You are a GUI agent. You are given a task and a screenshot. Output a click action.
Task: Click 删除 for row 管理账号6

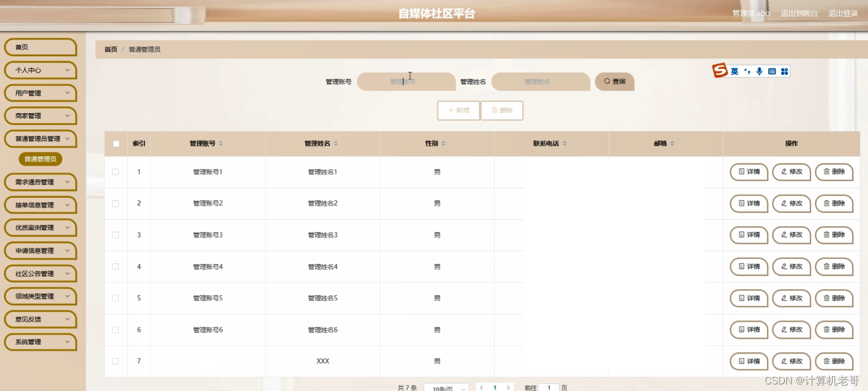pyautogui.click(x=834, y=330)
